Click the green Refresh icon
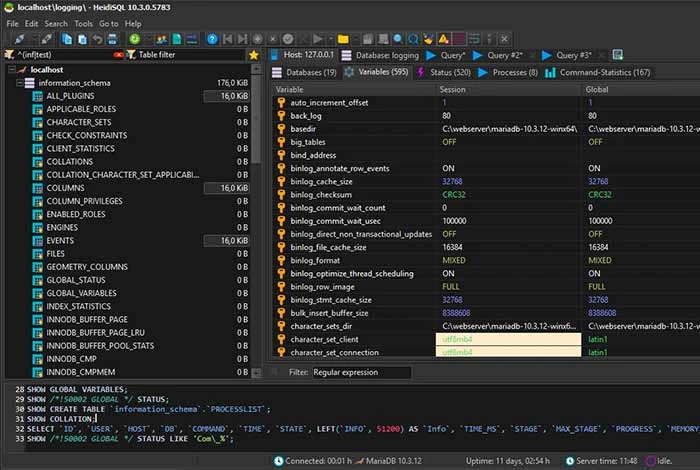The width and height of the screenshot is (700, 470). click(134, 39)
